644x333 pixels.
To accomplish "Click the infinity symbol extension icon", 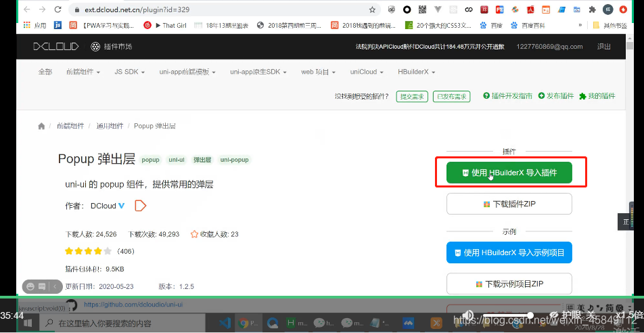I will (469, 9).
